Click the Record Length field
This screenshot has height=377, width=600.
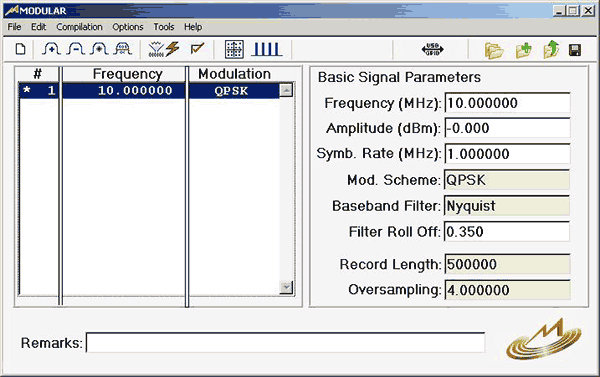507,264
